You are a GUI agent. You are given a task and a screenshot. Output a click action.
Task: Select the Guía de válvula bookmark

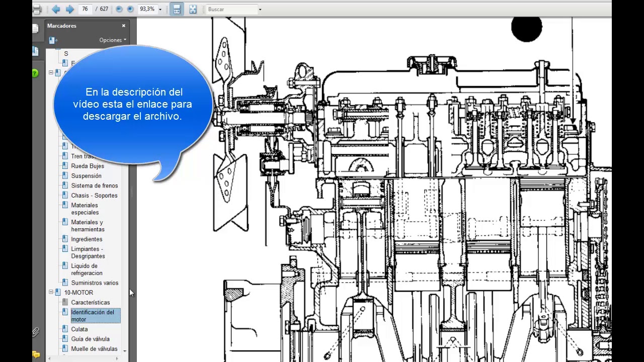click(90, 339)
